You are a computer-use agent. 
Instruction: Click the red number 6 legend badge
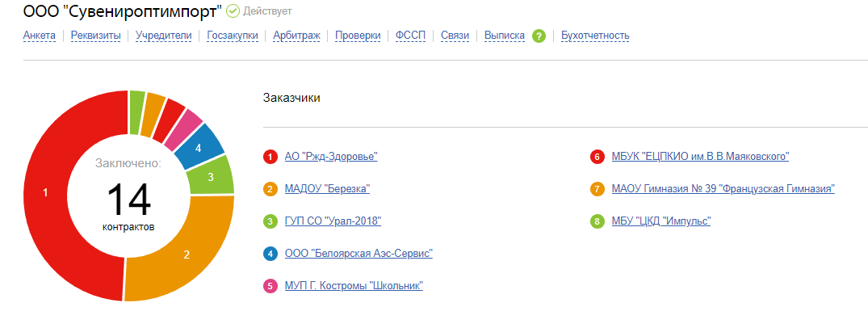pyautogui.click(x=598, y=157)
